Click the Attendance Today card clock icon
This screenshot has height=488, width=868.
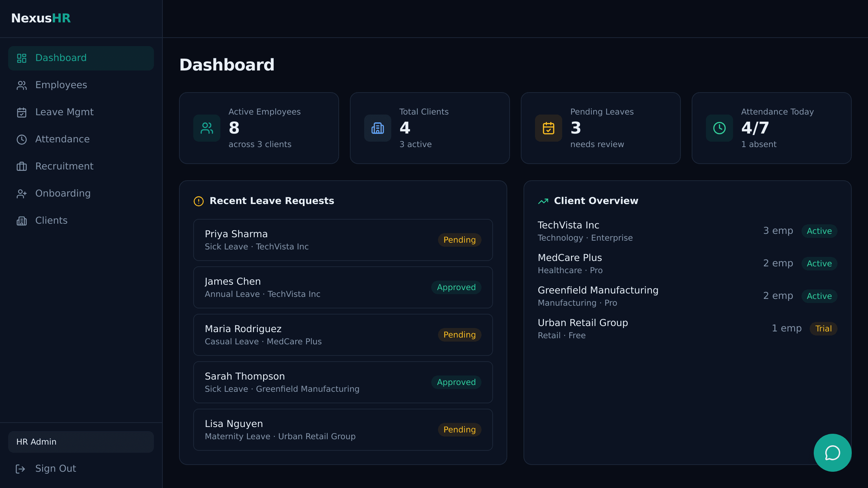(719, 128)
